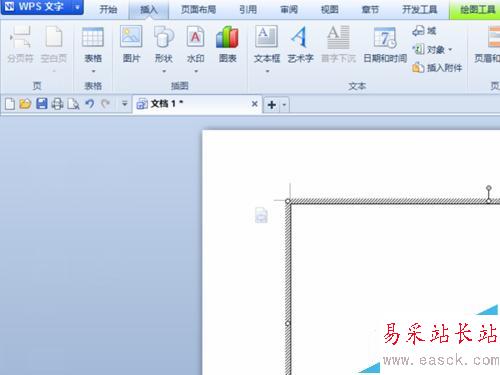
Task: Expand the 文本框 dropdown arrow
Action: (x=267, y=71)
